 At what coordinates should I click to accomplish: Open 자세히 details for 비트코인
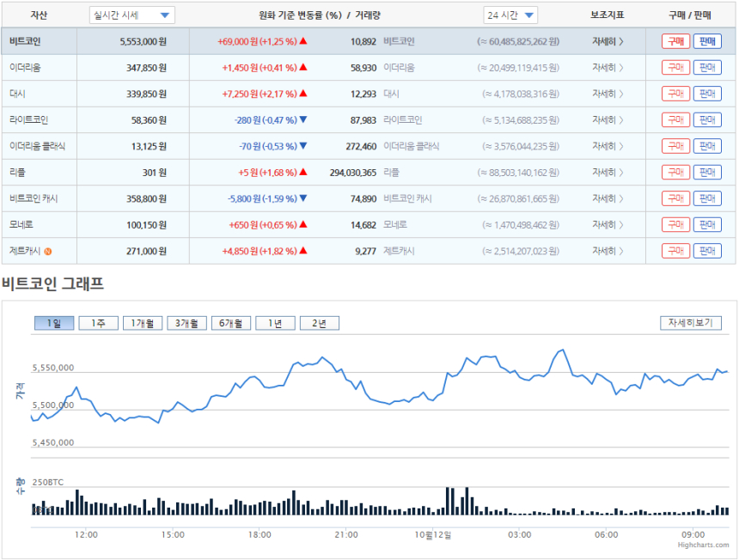pos(608,41)
